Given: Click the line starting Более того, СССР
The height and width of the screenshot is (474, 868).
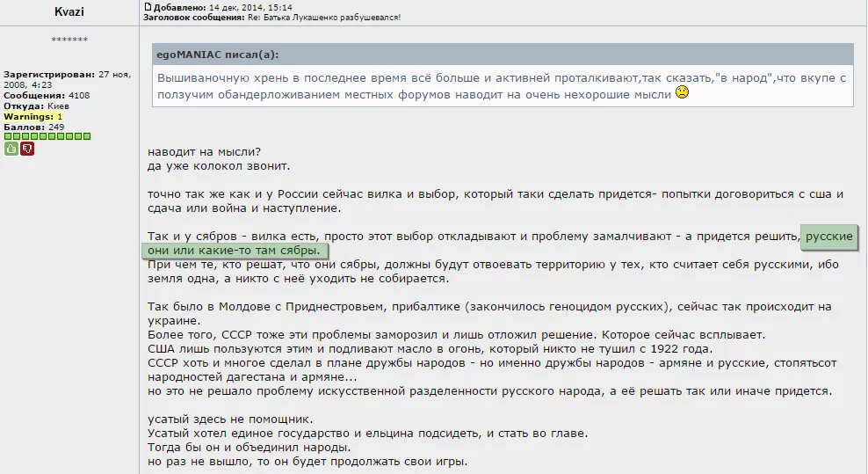Looking at the screenshot, I should (x=456, y=335).
